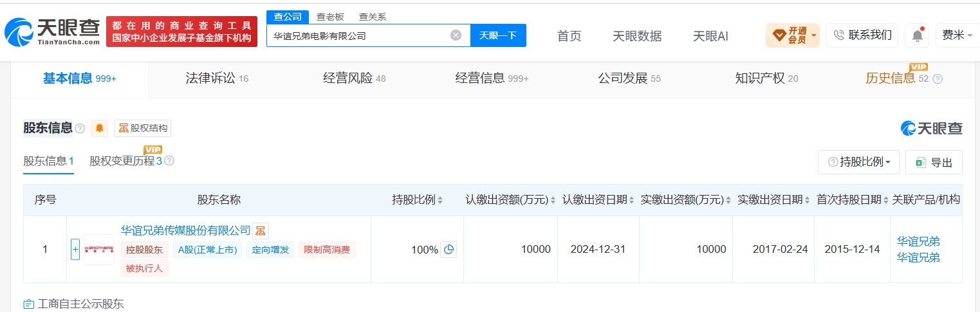Click the red slogan banner in header

pyautogui.click(x=181, y=32)
